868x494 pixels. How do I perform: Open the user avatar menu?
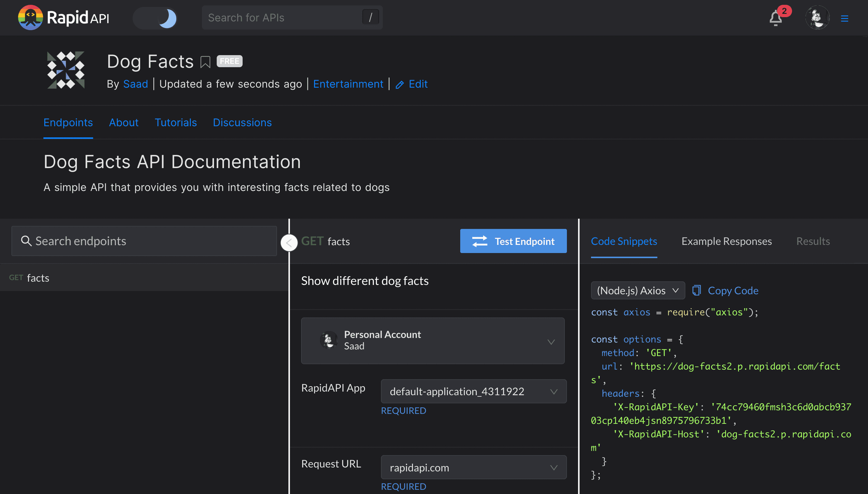point(817,18)
